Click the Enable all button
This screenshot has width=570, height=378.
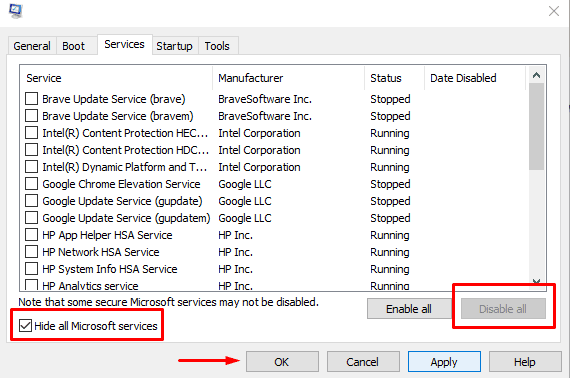tap(409, 309)
